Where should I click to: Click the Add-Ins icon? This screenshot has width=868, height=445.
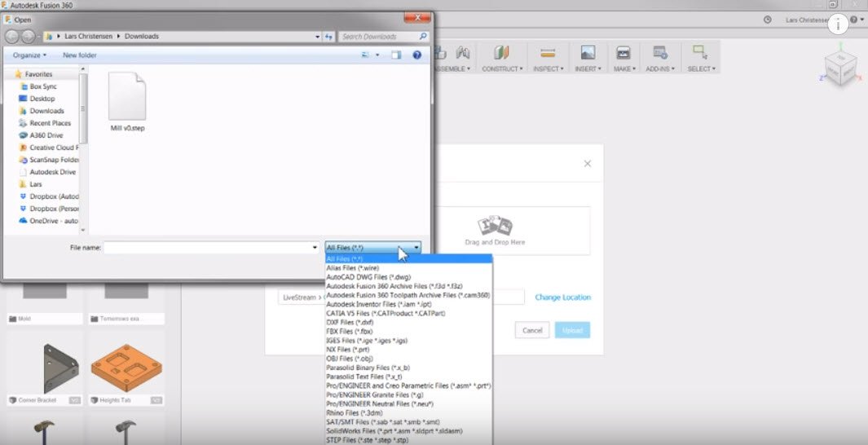click(660, 53)
